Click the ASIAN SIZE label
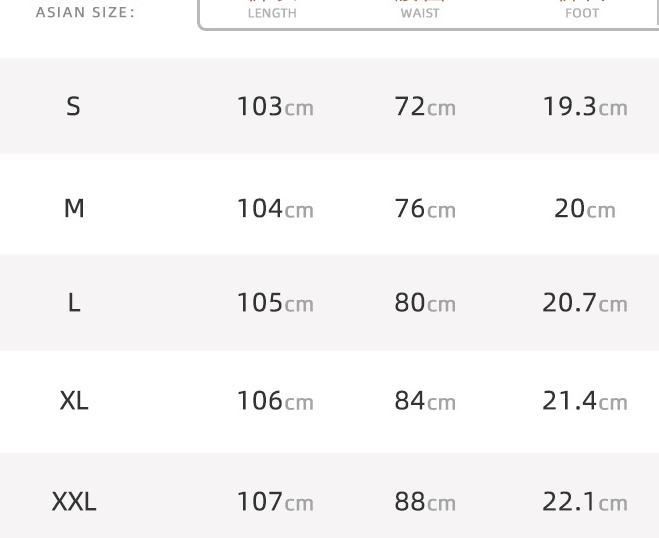The width and height of the screenshot is (659, 538). 85,13
